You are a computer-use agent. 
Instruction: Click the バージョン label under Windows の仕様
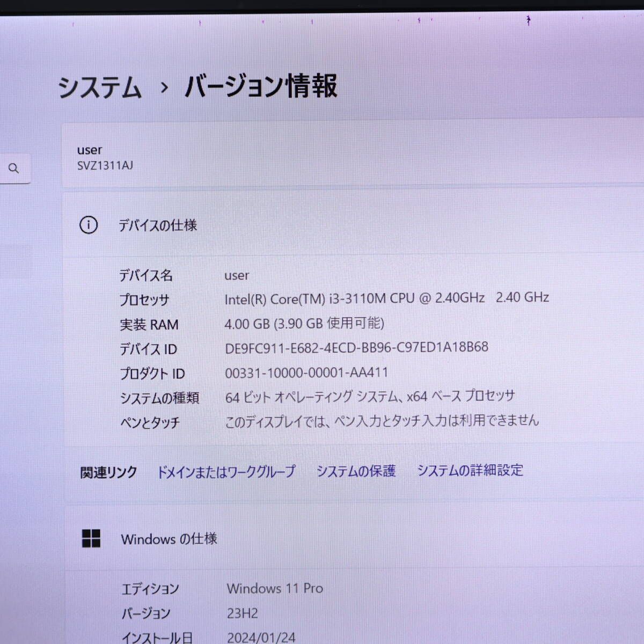click(x=146, y=613)
